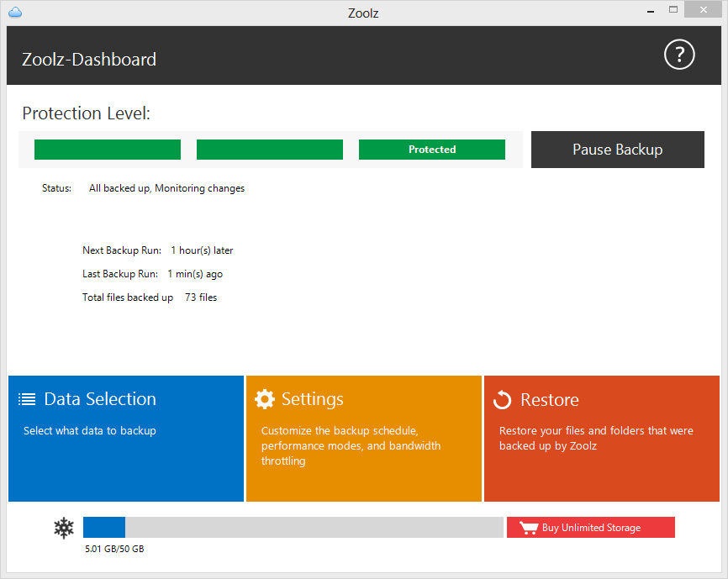
Task: Click the Zoolz cloud icon in title bar
Action: [x=15, y=12]
